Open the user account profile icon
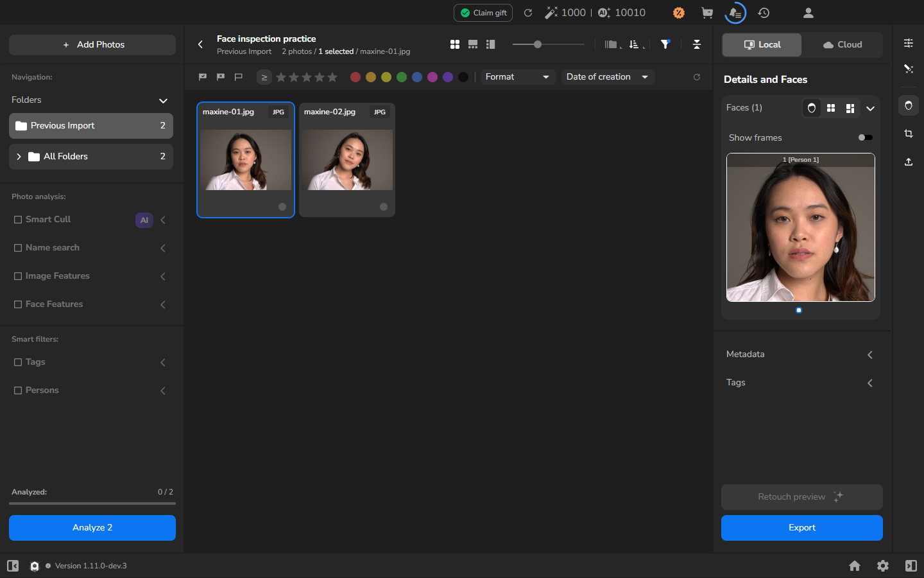Image resolution: width=924 pixels, height=578 pixels. [x=809, y=13]
